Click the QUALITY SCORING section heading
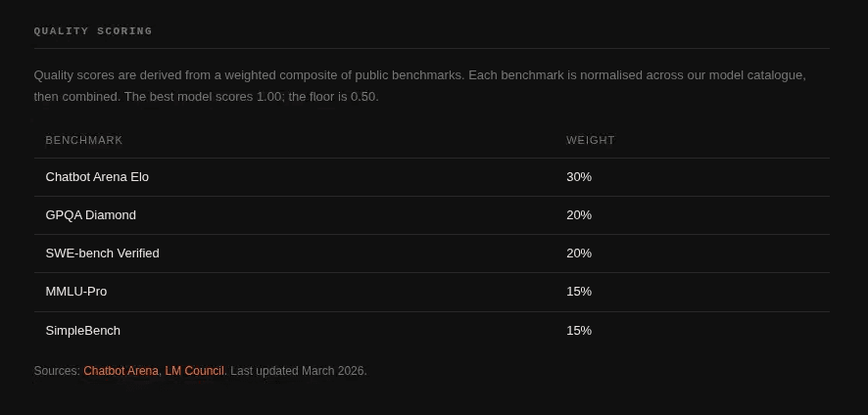Screen dimensions: 868x415 coord(93,31)
